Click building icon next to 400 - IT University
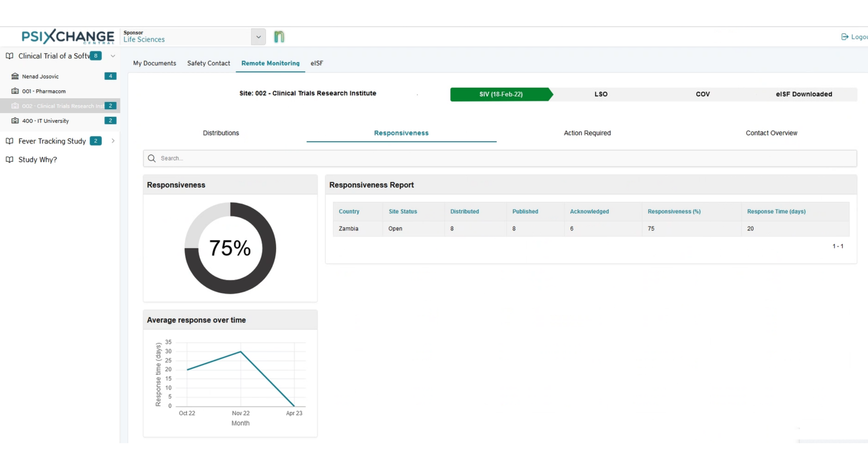Viewport: 868px width, 469px height. (x=15, y=121)
